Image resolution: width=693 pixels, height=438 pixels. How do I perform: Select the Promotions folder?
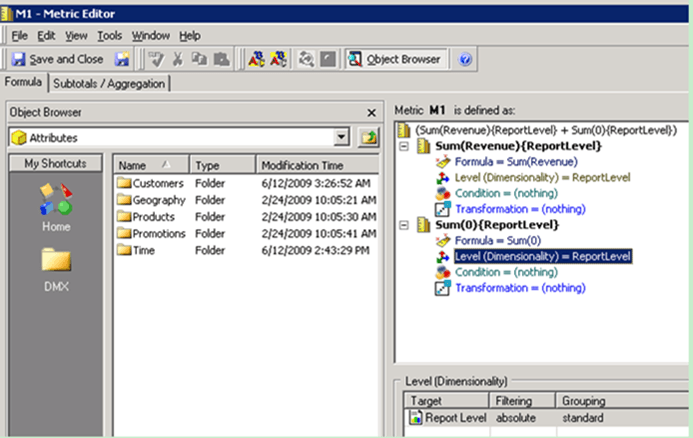[151, 233]
